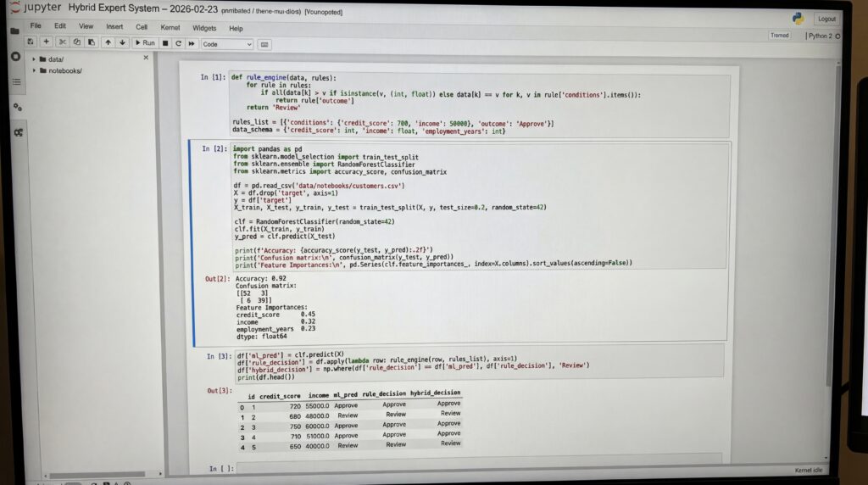The width and height of the screenshot is (868, 485).
Task: Click the ml_pred column header
Action: tap(346, 395)
